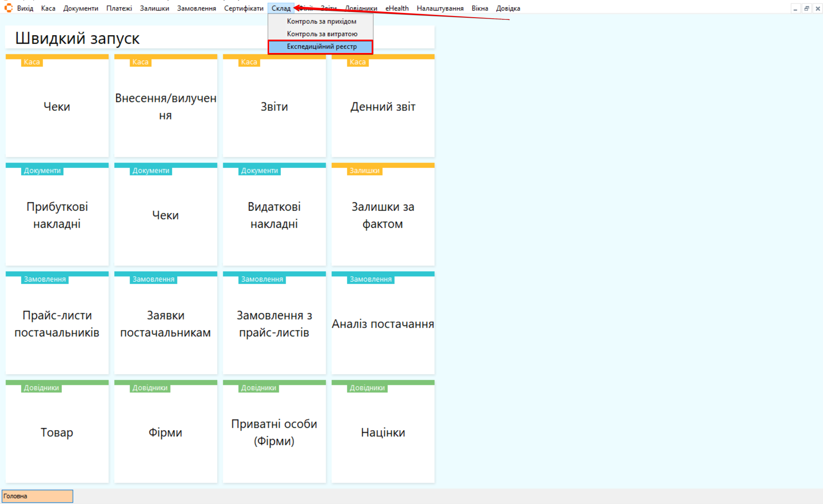The width and height of the screenshot is (823, 504).
Task: Choose Контроль за витратою menu entry
Action: [322, 34]
